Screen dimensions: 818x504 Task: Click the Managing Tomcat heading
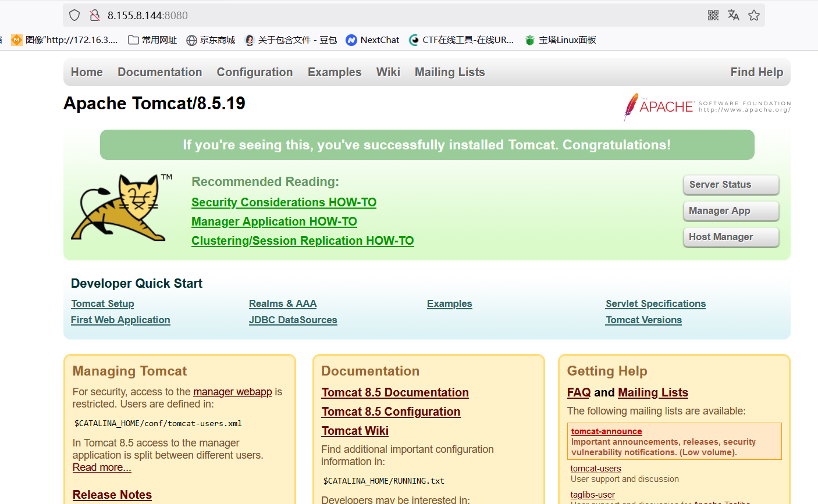130,371
